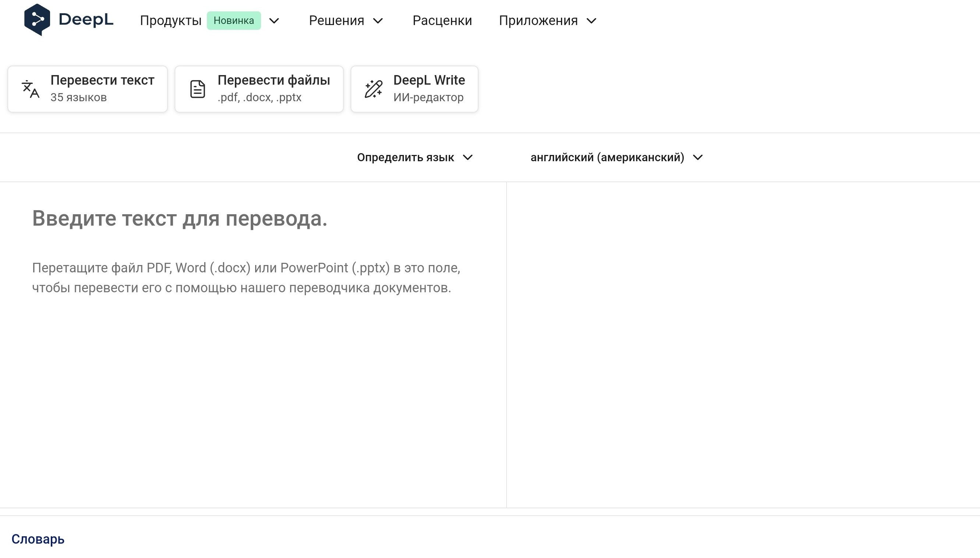Click the DeepL Write magic pen icon

click(373, 89)
